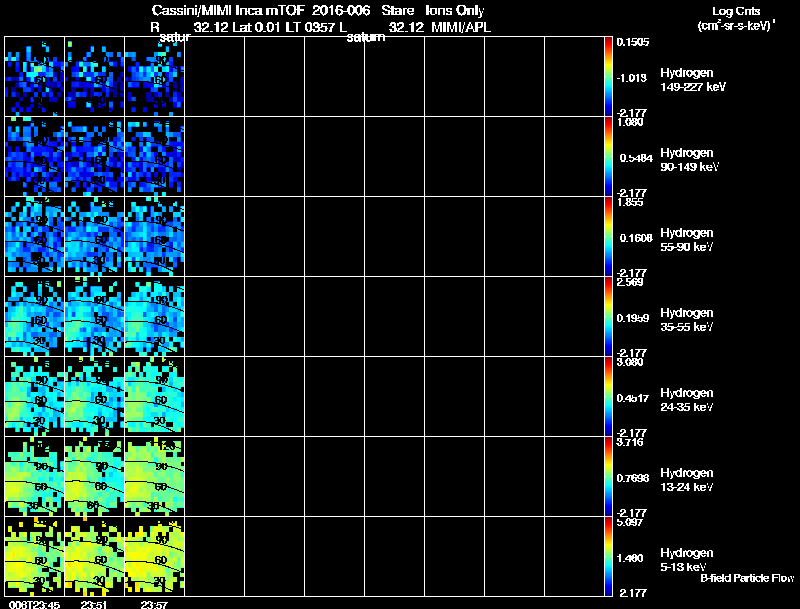Select the 5-13 keV image at 23:57
800x609 pixels.
click(x=155, y=556)
